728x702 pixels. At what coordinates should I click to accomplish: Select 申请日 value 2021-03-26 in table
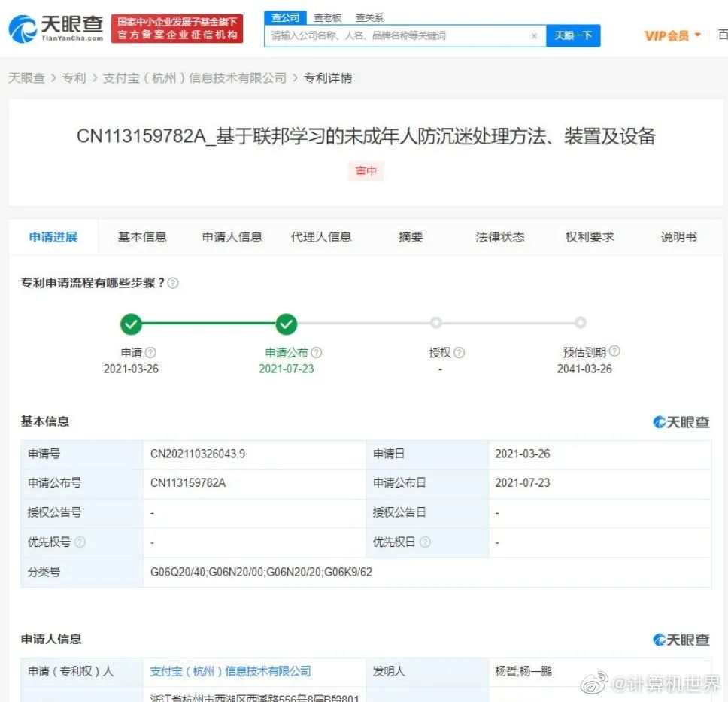523,454
